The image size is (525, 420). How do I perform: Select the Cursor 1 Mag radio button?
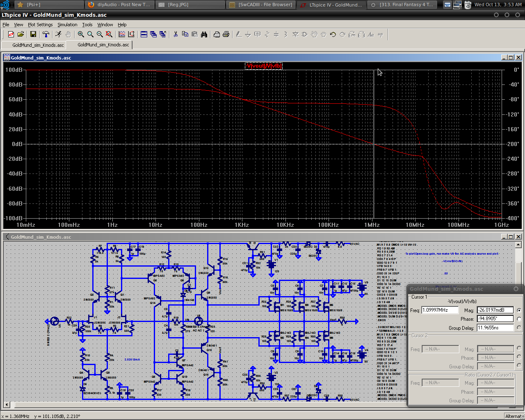(x=519, y=310)
